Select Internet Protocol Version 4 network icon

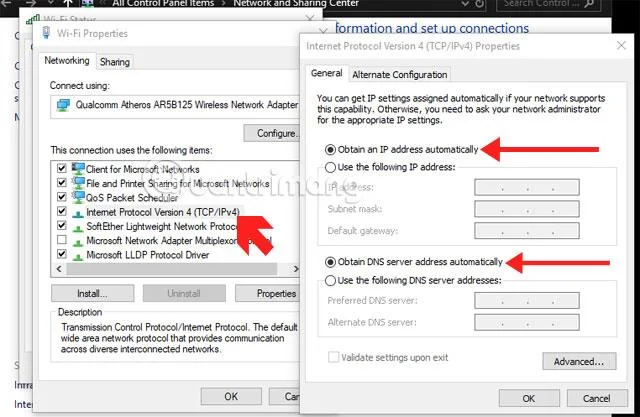[x=78, y=213]
